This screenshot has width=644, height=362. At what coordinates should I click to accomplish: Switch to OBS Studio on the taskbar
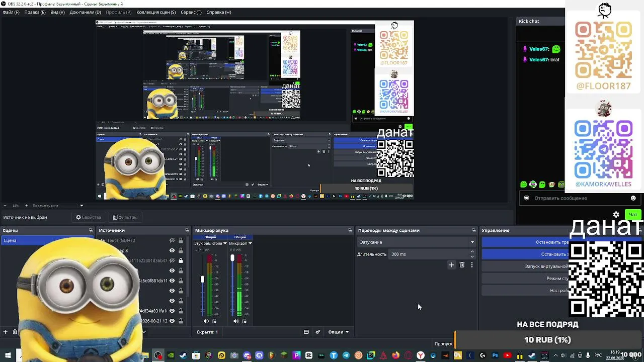click(x=158, y=356)
